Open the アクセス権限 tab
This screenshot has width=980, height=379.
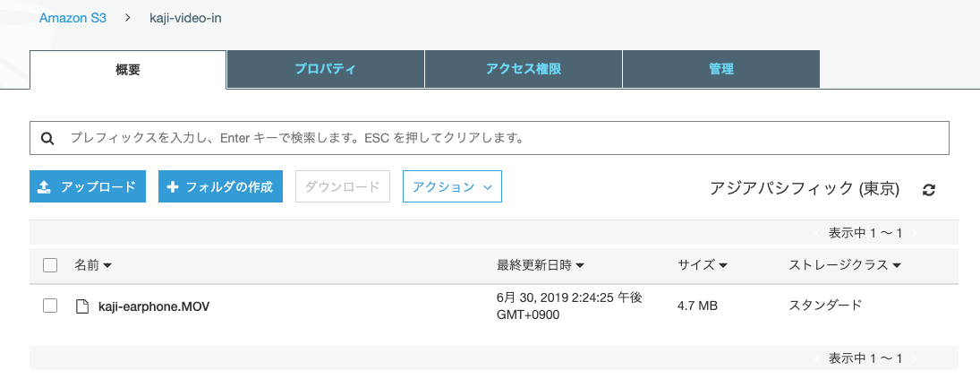pyautogui.click(x=523, y=69)
